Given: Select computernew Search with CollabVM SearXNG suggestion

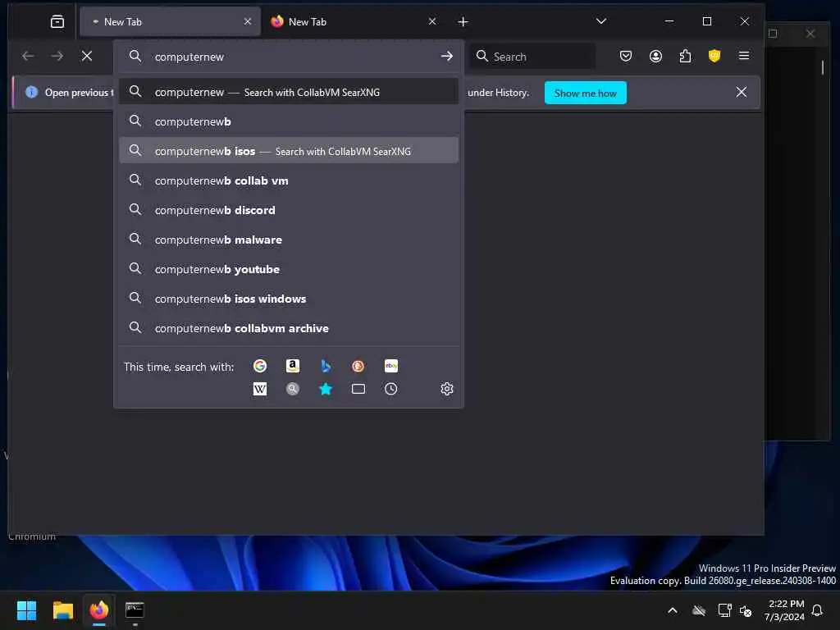Looking at the screenshot, I should pos(288,92).
